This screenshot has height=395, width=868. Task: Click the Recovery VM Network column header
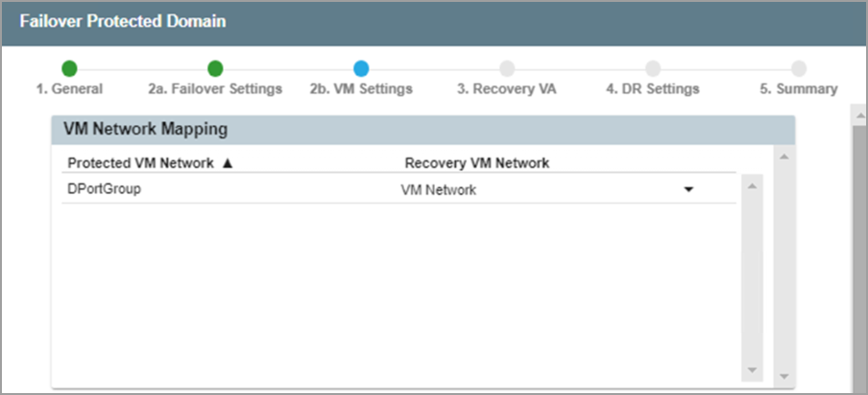477,163
